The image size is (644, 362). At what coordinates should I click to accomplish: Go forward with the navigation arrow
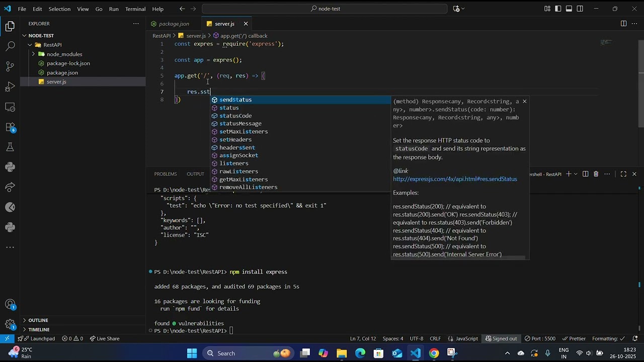coord(194,9)
